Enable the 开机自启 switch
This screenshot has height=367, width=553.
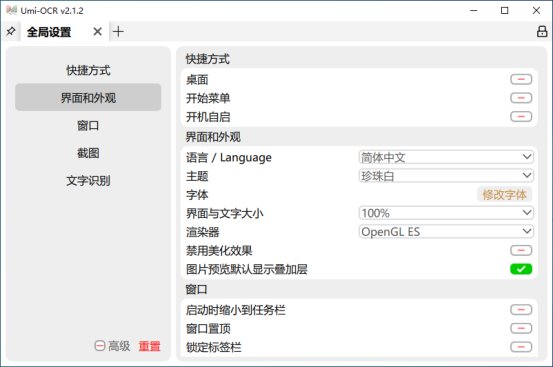521,116
